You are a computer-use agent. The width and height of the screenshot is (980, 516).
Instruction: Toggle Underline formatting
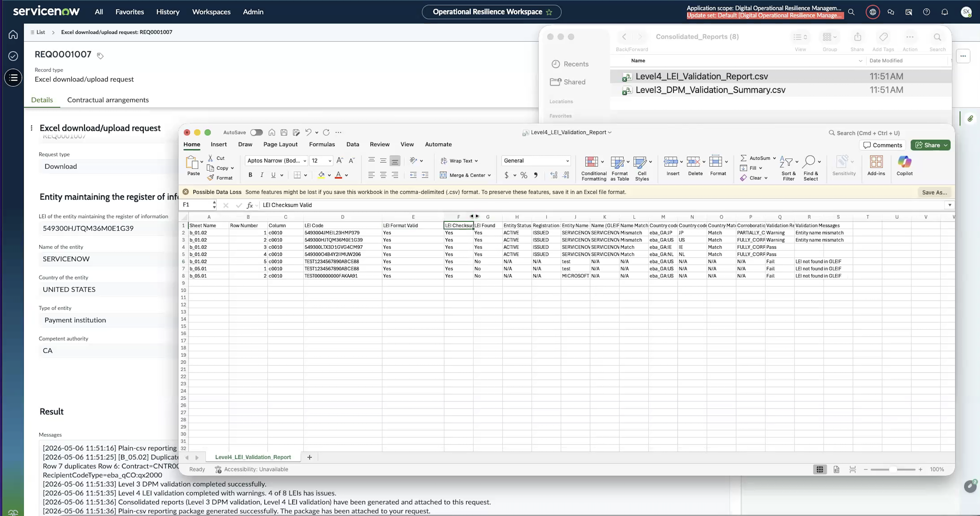point(273,175)
